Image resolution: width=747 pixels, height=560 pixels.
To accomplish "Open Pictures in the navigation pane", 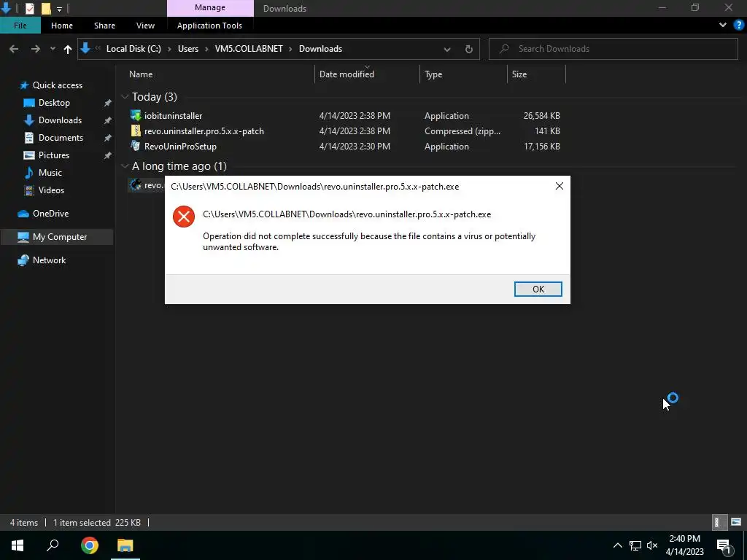I will point(54,155).
